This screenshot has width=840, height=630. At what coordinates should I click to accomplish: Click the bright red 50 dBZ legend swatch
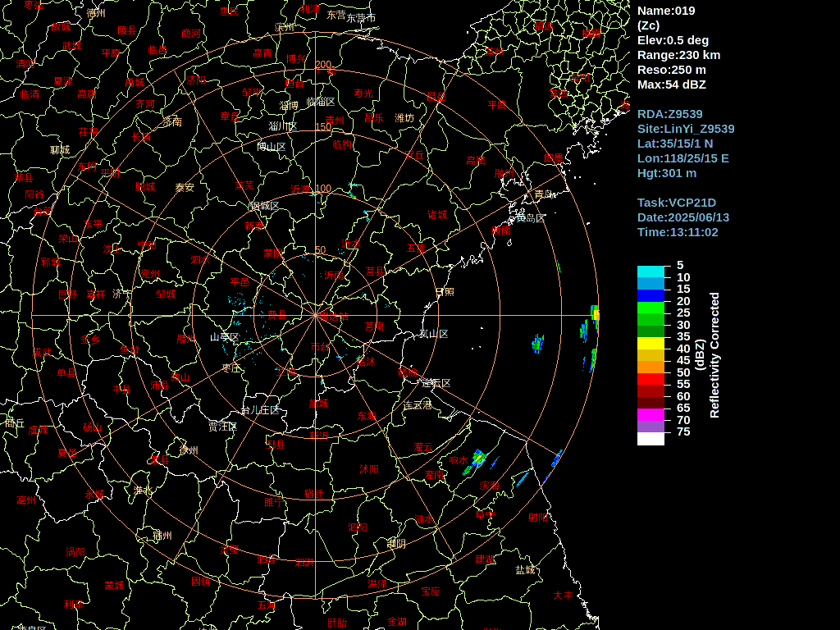click(x=651, y=379)
